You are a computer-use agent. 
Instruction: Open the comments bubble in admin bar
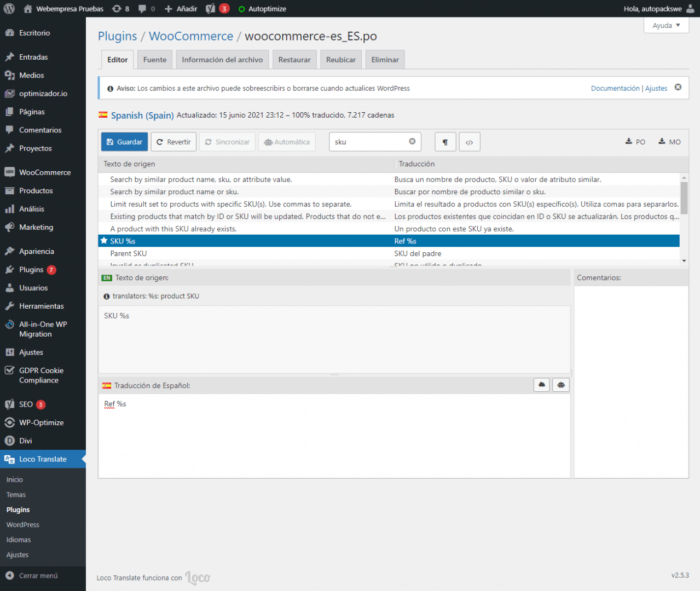tap(147, 9)
